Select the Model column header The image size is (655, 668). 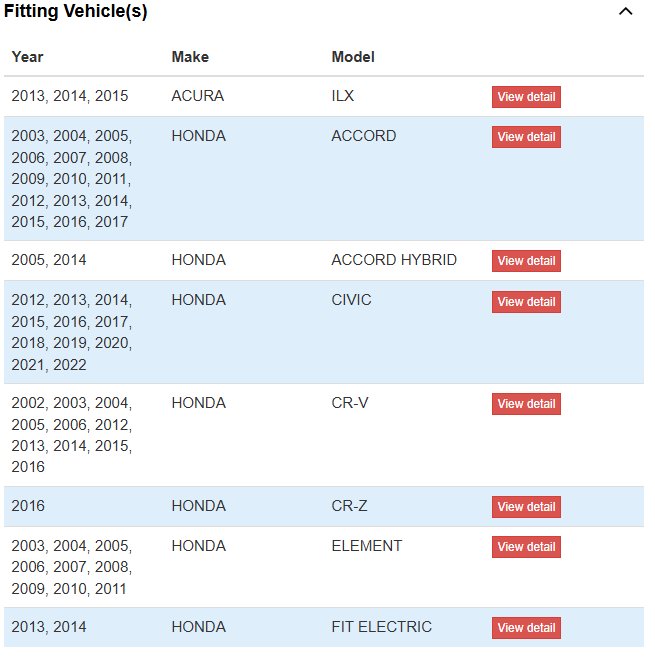click(353, 57)
